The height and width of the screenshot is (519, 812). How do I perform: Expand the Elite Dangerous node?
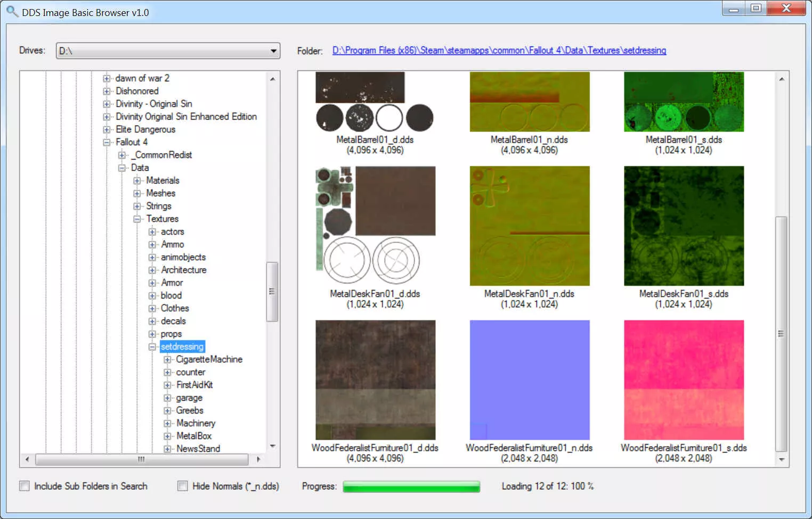(107, 129)
